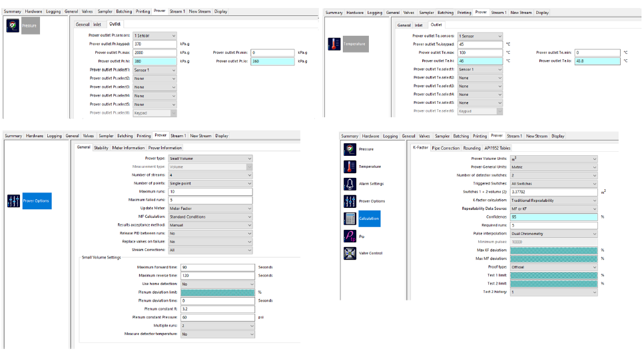Open the Prover Information tab
The width and height of the screenshot is (644, 357).
coord(164,148)
